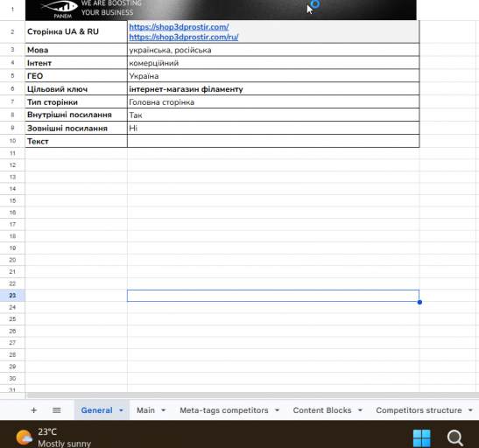Add a new sheet with plus icon
The width and height of the screenshot is (479, 448).
[34, 410]
